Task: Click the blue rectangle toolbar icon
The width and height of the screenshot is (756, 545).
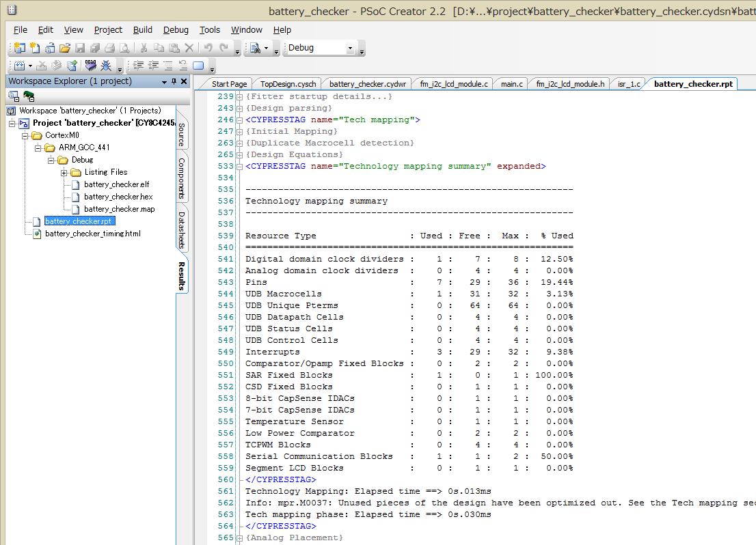Action: [198, 66]
